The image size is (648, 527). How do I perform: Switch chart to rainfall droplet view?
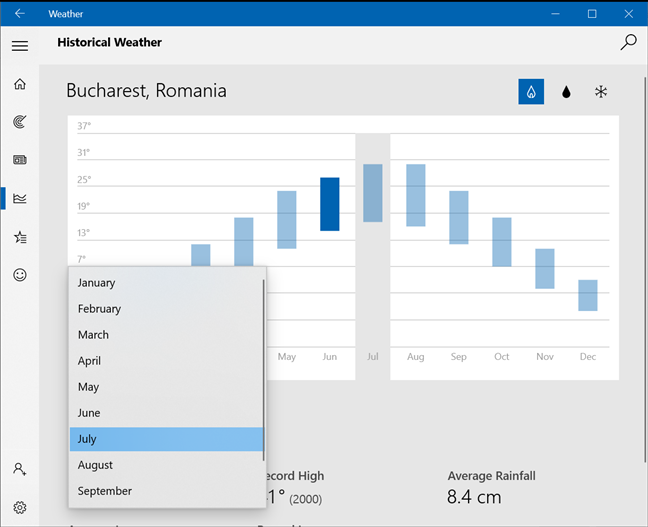click(x=566, y=92)
